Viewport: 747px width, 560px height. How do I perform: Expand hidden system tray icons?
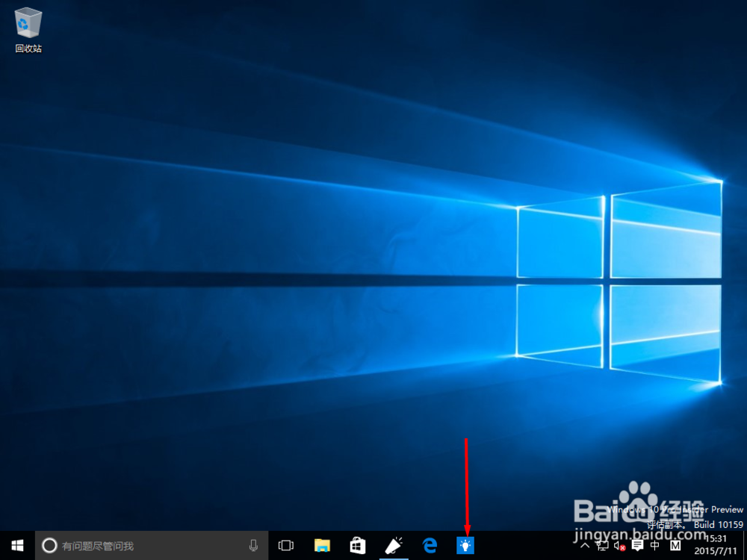(585, 546)
